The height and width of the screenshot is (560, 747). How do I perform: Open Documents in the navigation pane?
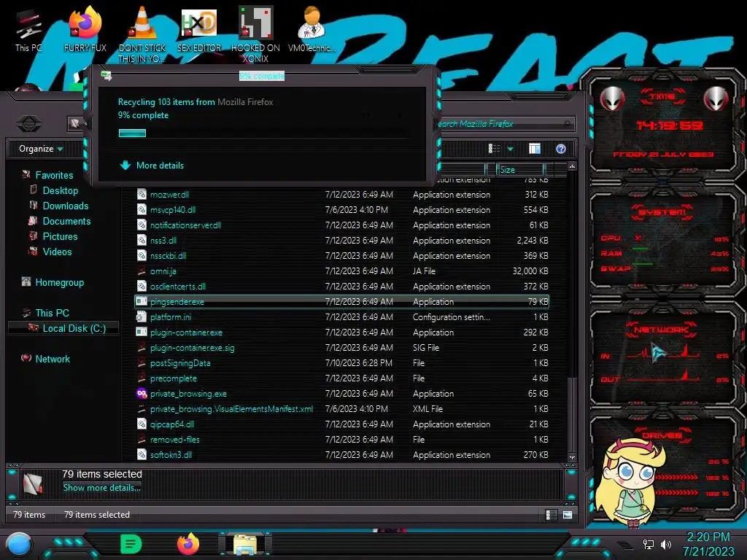66,221
